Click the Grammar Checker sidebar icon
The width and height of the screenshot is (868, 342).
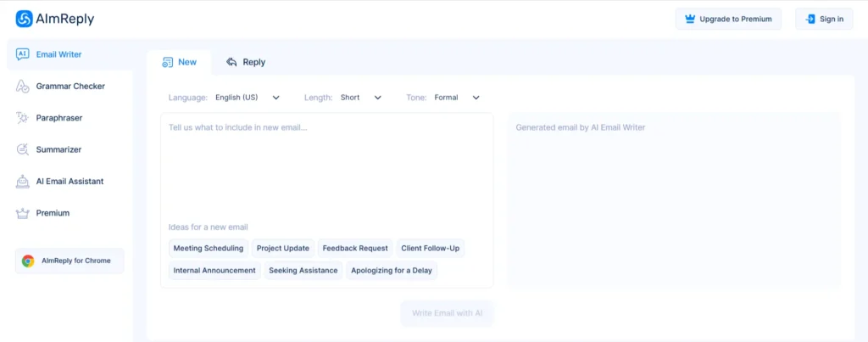(x=23, y=86)
